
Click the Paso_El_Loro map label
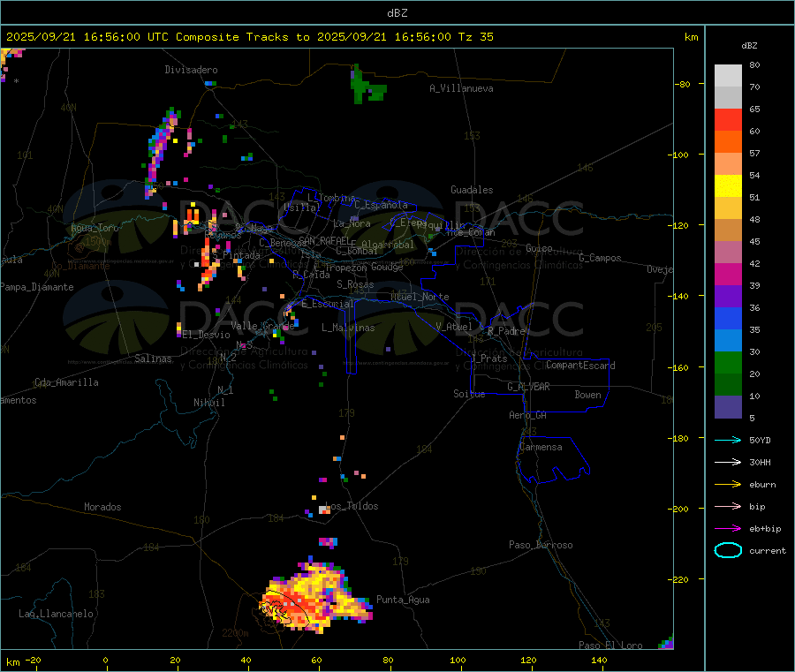coord(610,646)
